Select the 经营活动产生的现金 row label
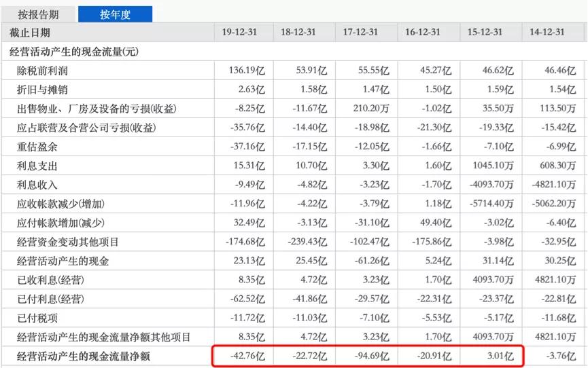The height and width of the screenshot is (368, 588). pos(63,261)
